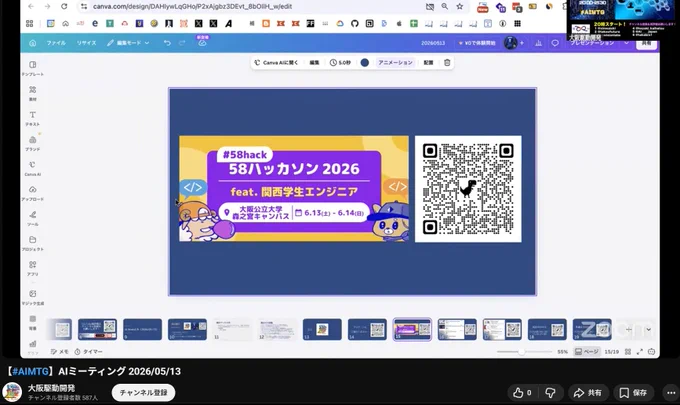Click the GitHub bookmark icon
This screenshot has height=405, width=680.
[355, 23]
